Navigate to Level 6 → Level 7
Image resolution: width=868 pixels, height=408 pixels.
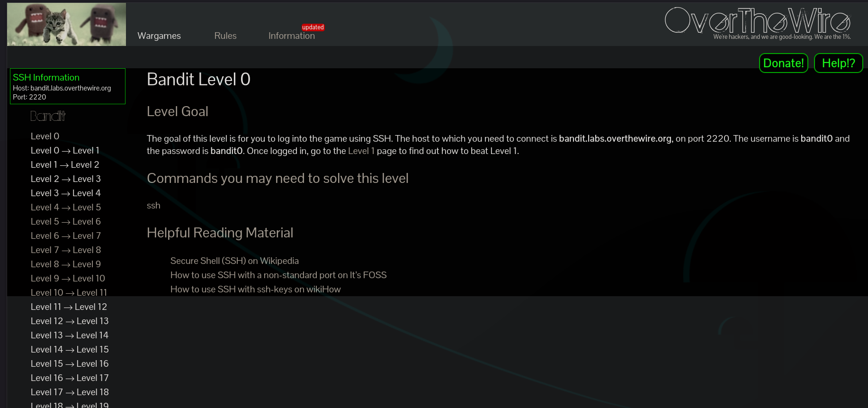point(65,236)
